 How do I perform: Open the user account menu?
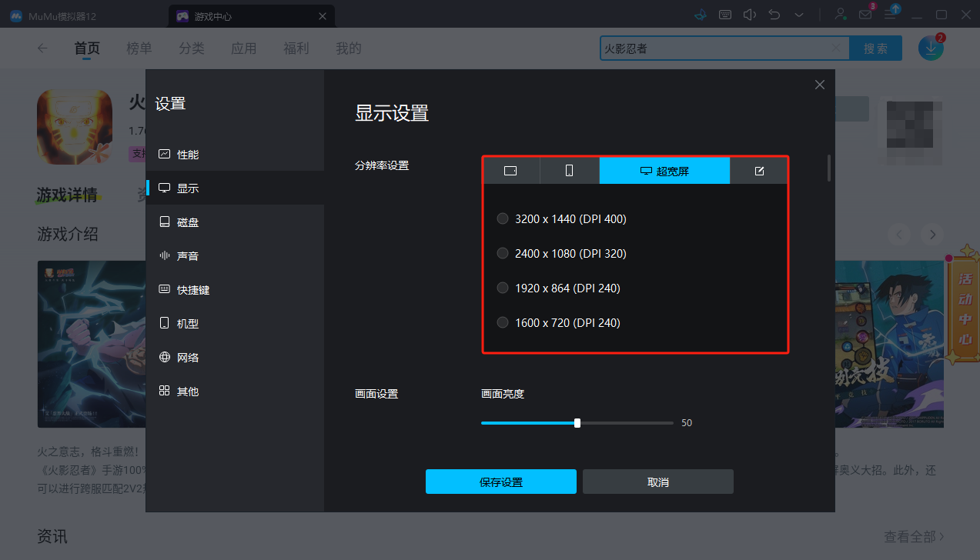[x=840, y=14]
